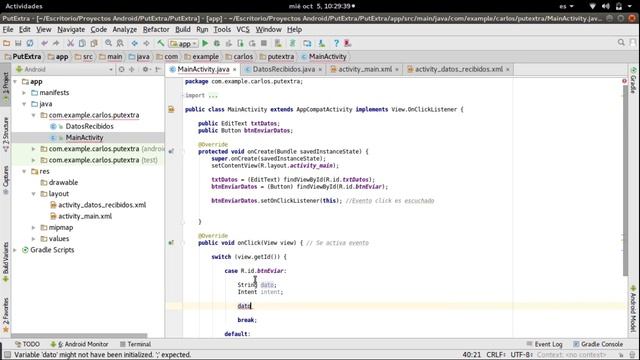Undo the last edit via toolbar
640x360 pixels.
[x=44, y=43]
